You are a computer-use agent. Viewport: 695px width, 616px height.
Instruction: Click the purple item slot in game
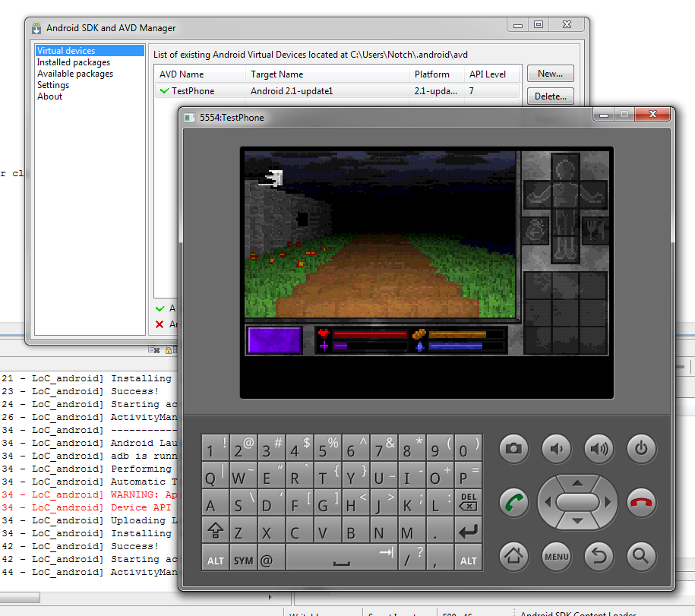274,340
